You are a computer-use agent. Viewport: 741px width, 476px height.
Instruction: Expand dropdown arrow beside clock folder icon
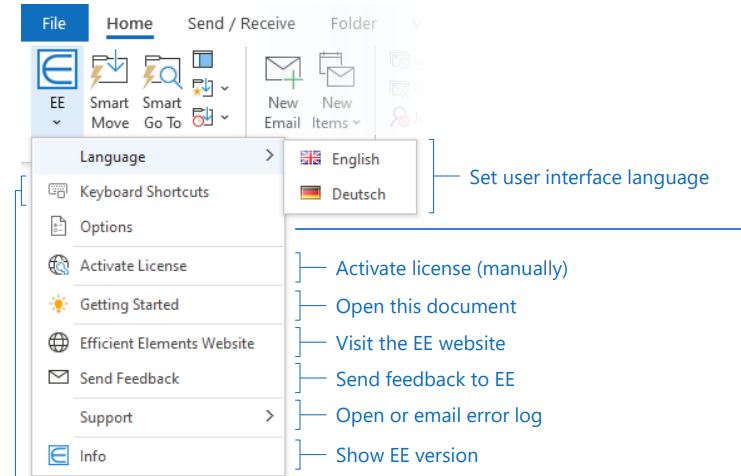225,117
